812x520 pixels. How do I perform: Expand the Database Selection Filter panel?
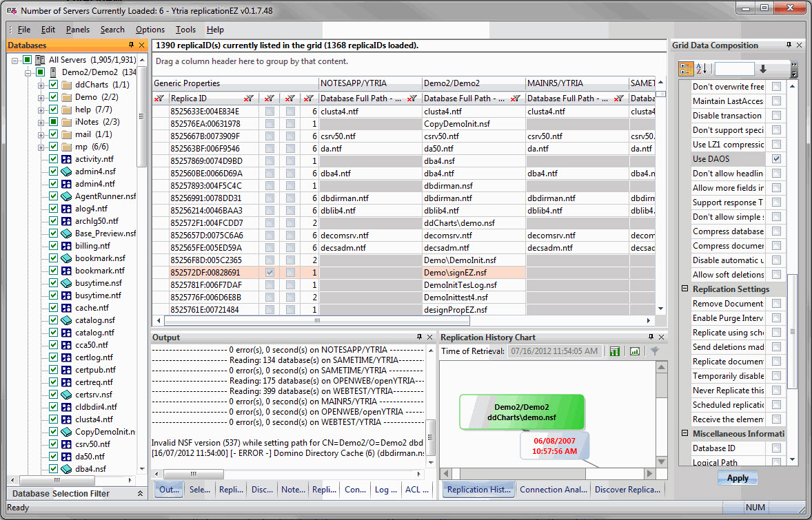click(x=141, y=494)
